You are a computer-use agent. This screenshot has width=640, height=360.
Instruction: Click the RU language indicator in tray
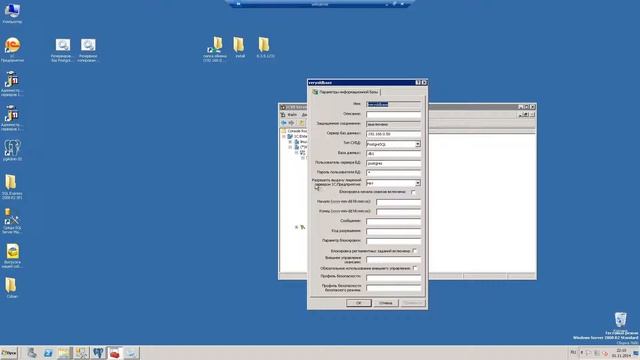(x=573, y=352)
